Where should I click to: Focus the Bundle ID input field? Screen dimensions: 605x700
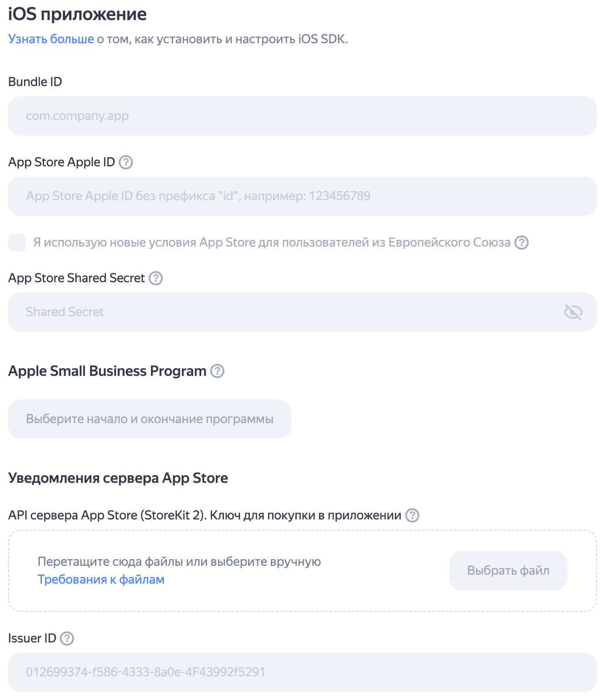click(302, 116)
